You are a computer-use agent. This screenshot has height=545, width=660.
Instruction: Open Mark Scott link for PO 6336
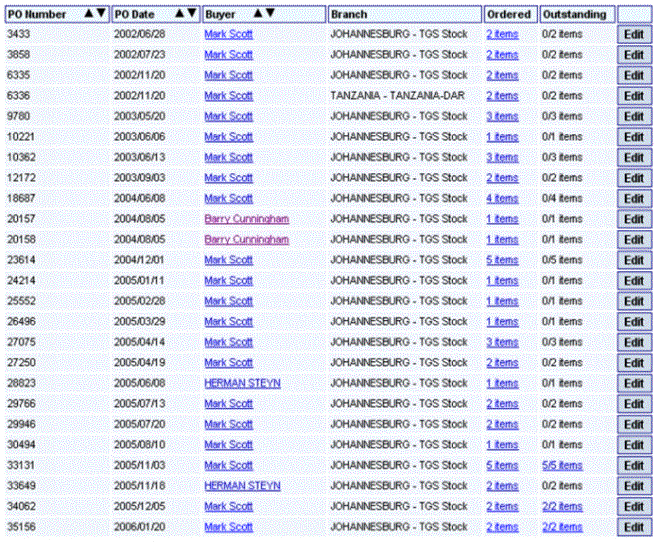click(x=229, y=96)
